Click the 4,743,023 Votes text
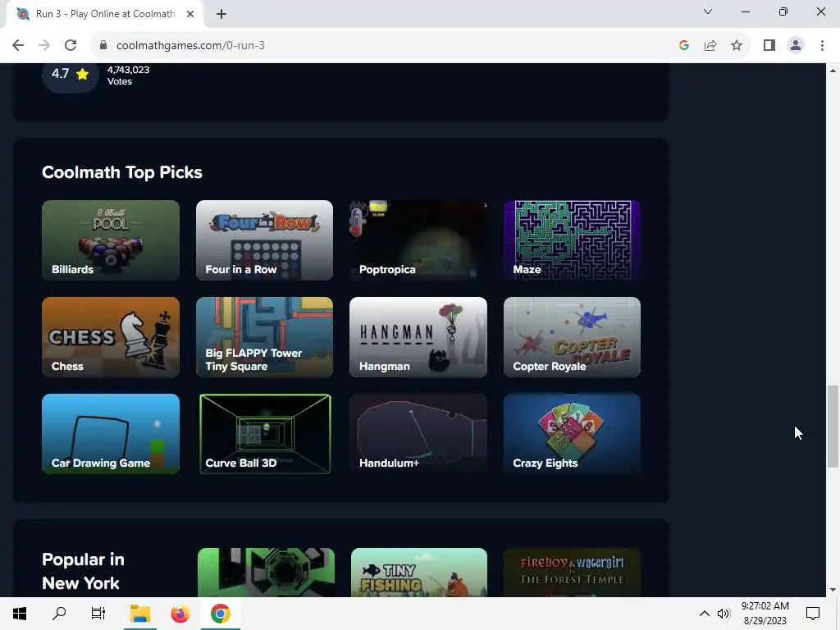The image size is (840, 630). click(x=128, y=75)
